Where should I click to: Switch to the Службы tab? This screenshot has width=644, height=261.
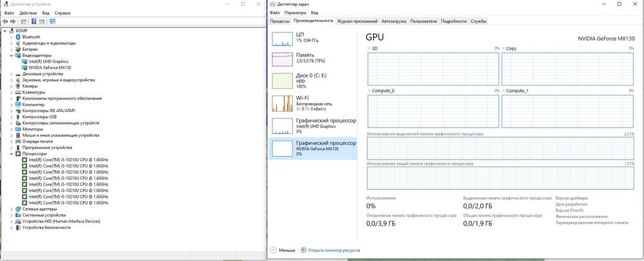click(x=478, y=21)
